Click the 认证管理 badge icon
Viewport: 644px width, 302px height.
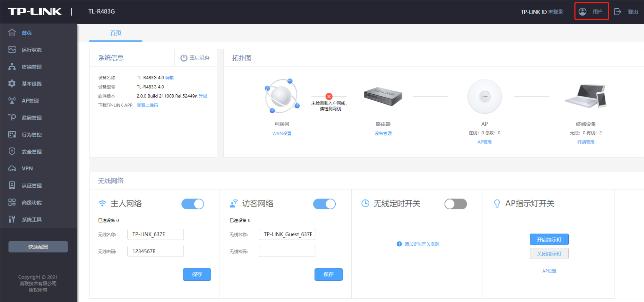12,185
